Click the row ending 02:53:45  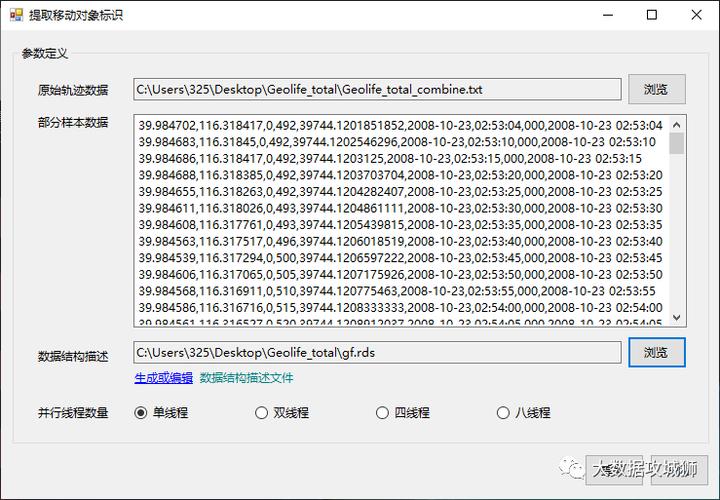[401, 258]
